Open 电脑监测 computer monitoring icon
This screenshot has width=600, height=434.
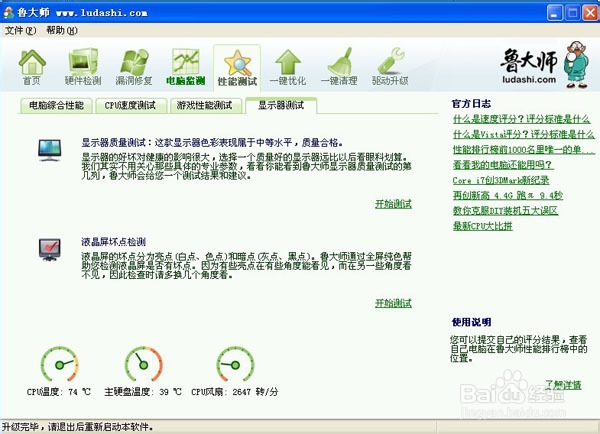186,67
